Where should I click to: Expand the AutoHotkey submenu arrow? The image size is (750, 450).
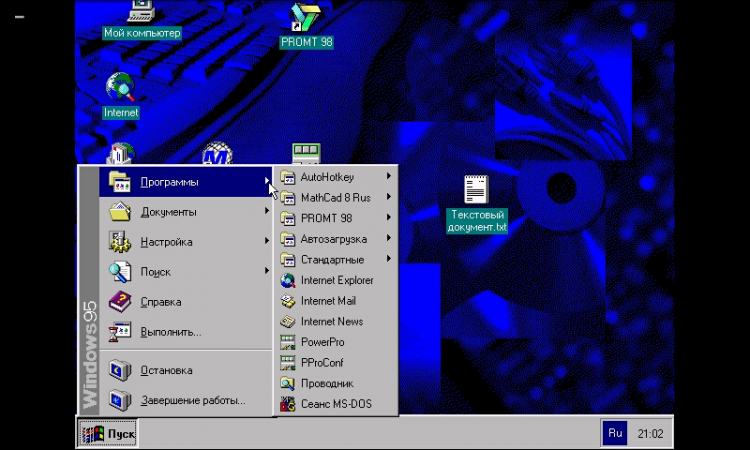[389, 176]
